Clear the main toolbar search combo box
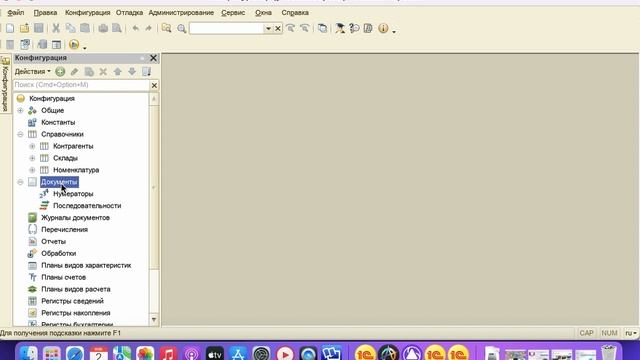 278,28
